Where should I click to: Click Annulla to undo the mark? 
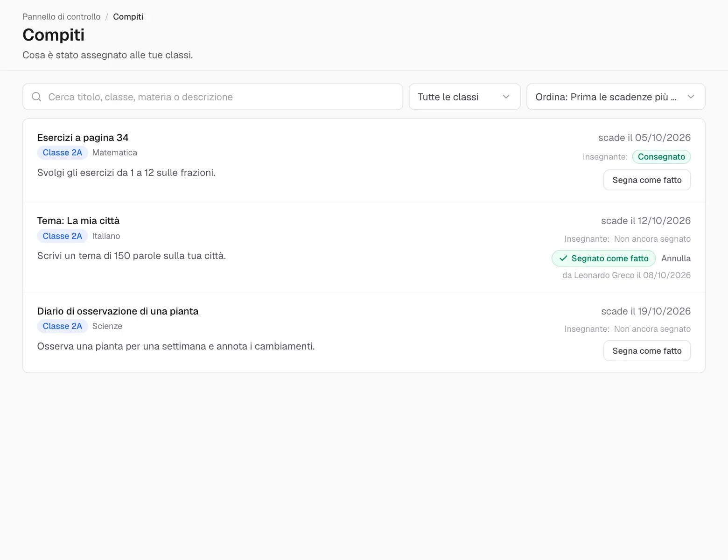coord(676,259)
